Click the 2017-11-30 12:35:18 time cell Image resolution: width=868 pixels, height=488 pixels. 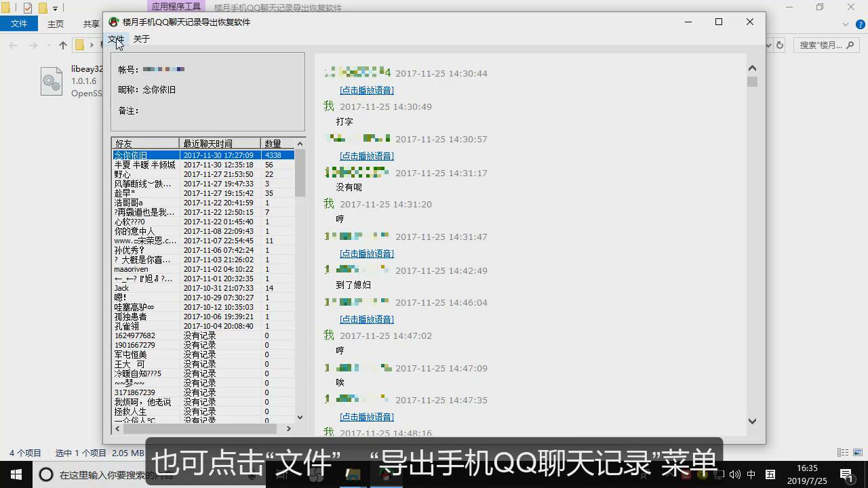218,165
